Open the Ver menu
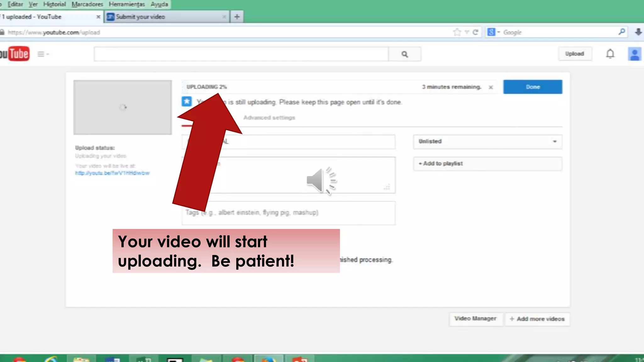644x362 pixels. [33, 4]
